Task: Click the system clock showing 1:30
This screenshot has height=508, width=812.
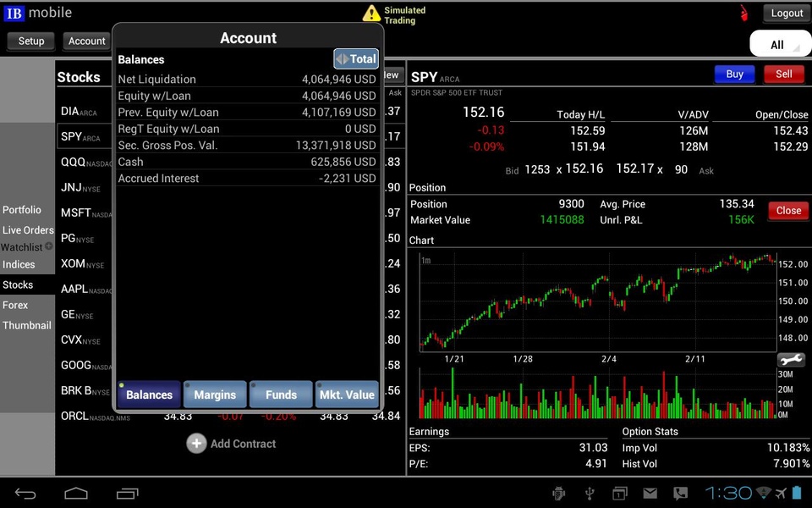Action: point(728,493)
